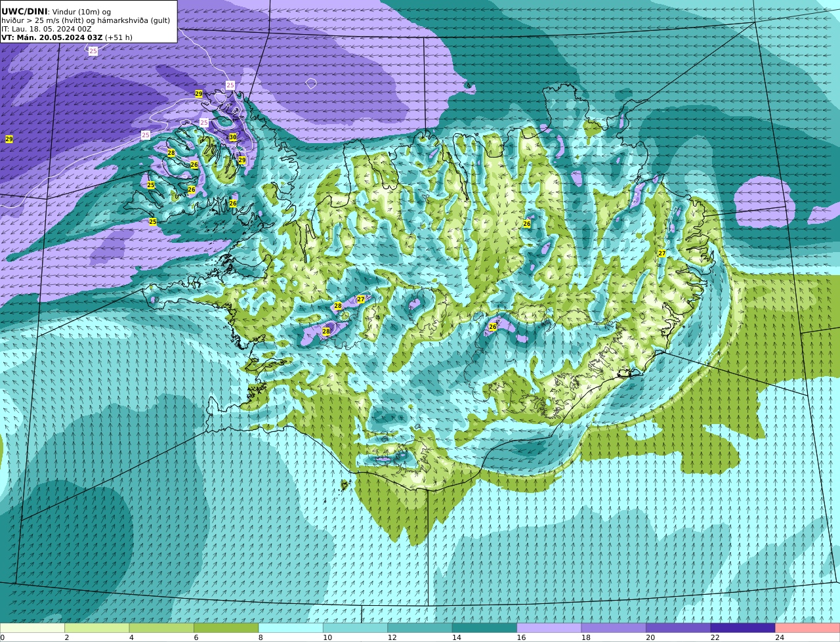This screenshot has width=840, height=642.
Task: Click the legend tick label 6
Action: [196, 637]
